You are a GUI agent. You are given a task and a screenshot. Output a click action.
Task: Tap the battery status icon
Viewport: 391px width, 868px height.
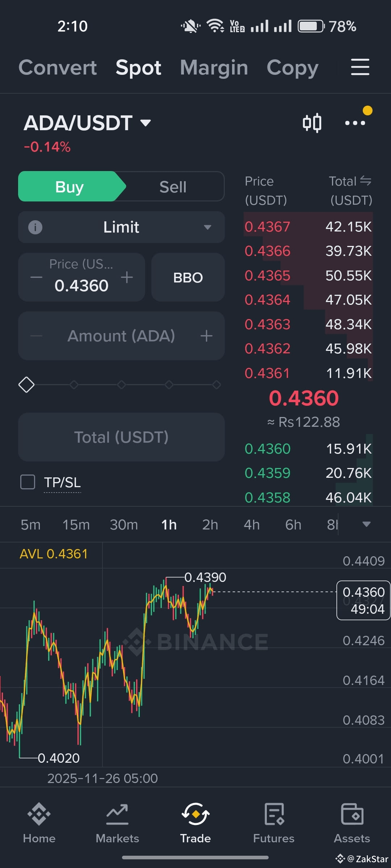(311, 26)
